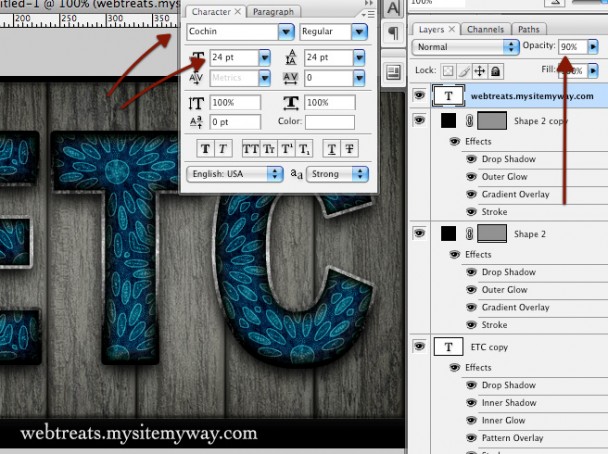The height and width of the screenshot is (454, 608).
Task: Apply Underline text style
Action: tap(332, 149)
